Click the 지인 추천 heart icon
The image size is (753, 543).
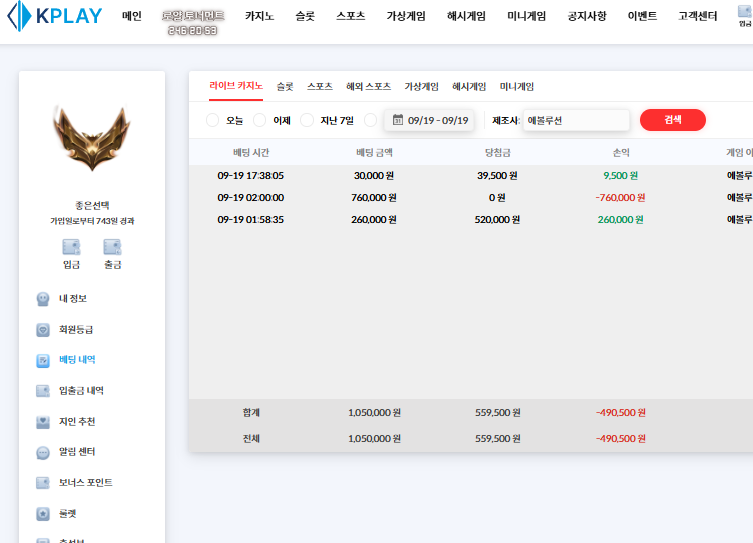(43, 422)
